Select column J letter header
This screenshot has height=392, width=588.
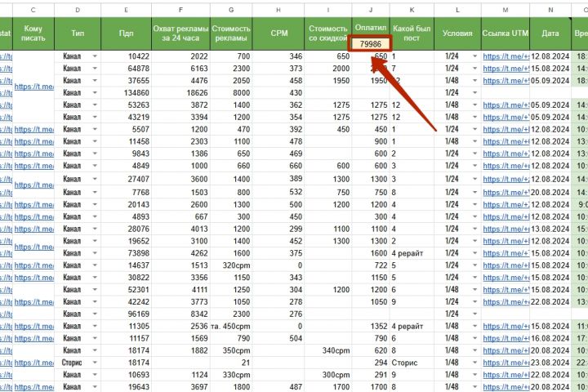tap(371, 10)
